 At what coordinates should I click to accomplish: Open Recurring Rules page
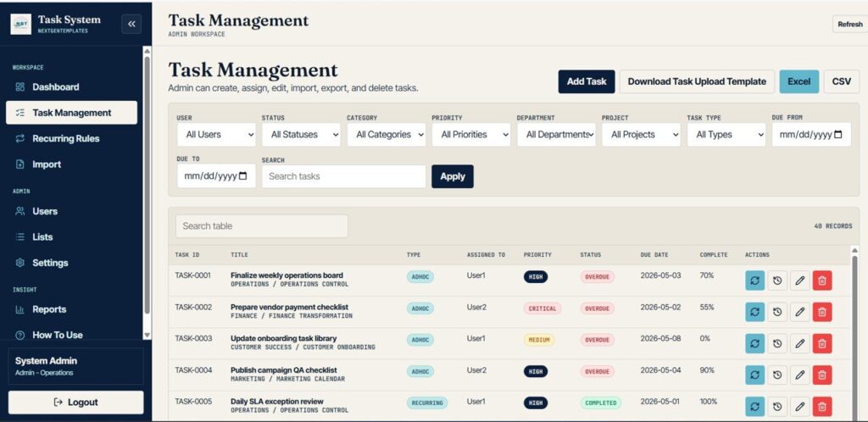click(x=71, y=138)
